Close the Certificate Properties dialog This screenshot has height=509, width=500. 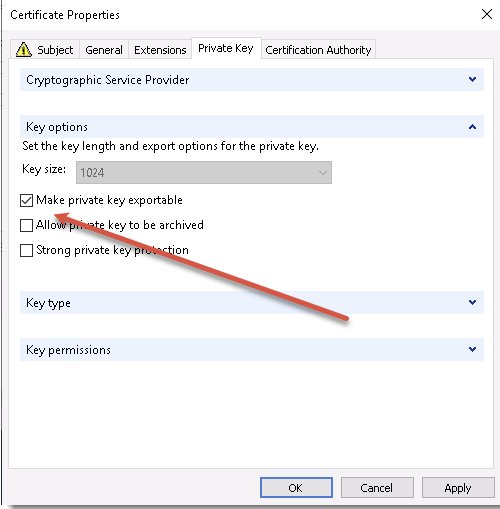[x=487, y=14]
